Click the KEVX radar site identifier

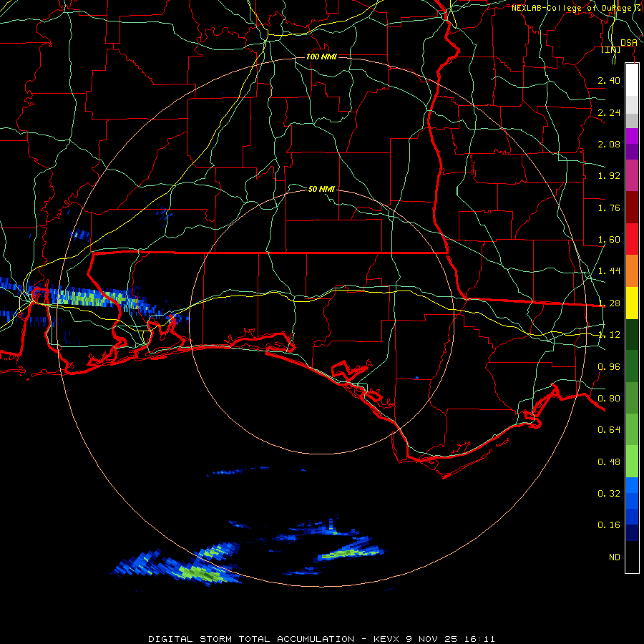(386, 639)
